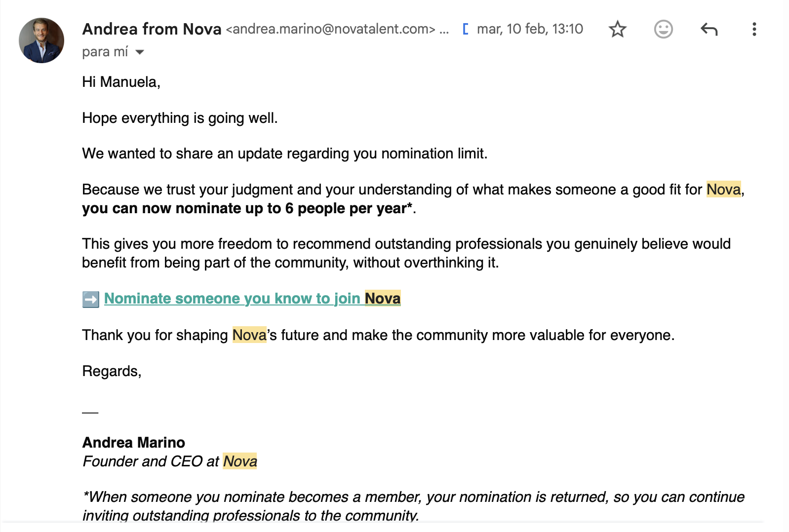The width and height of the screenshot is (789, 532).
Task: Click the right-arrow emoji before the nominate link
Action: 91,299
